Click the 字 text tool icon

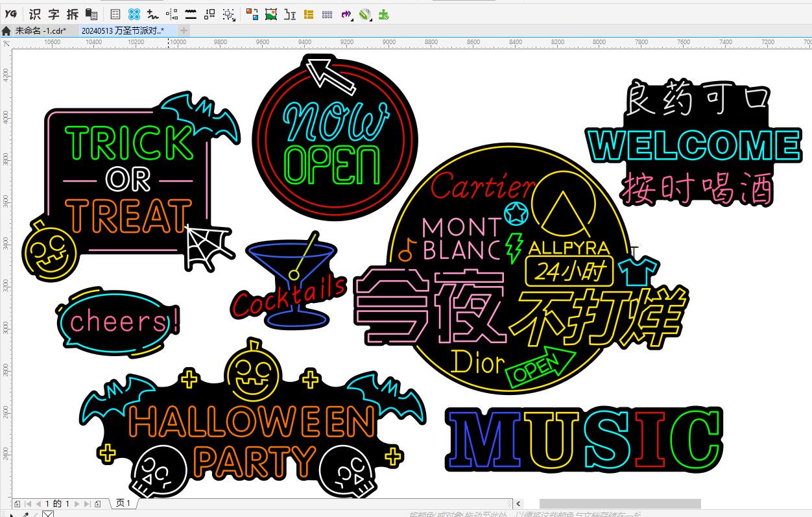pos(53,14)
